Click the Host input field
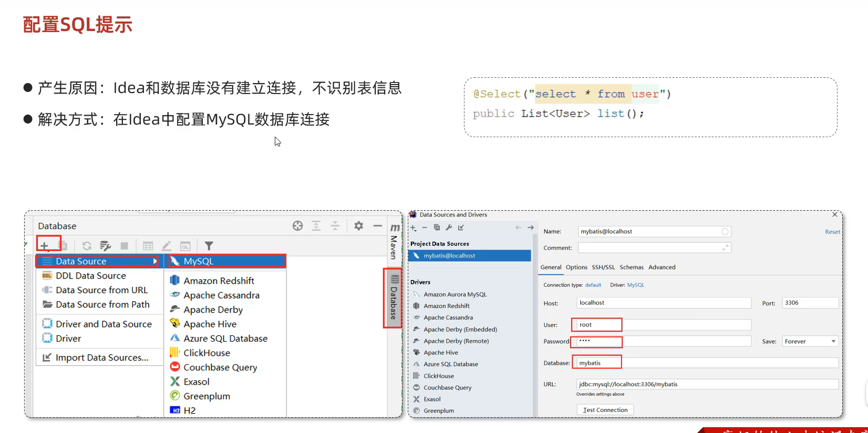The width and height of the screenshot is (868, 433). [663, 303]
